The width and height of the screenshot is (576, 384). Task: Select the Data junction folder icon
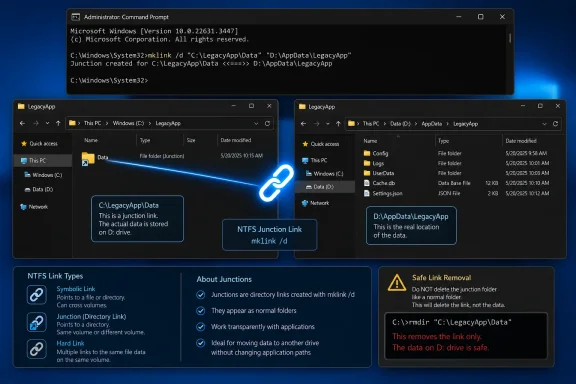coord(88,159)
